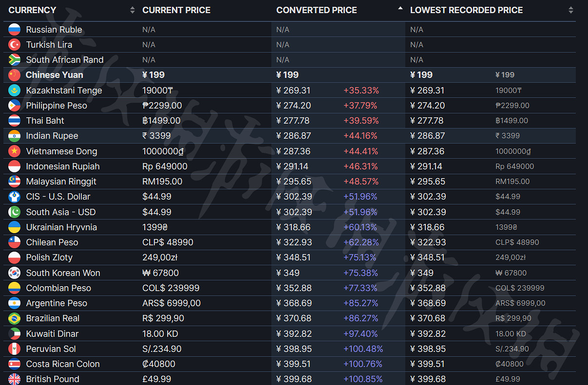Sort table by Currency column arrows

coord(133,10)
